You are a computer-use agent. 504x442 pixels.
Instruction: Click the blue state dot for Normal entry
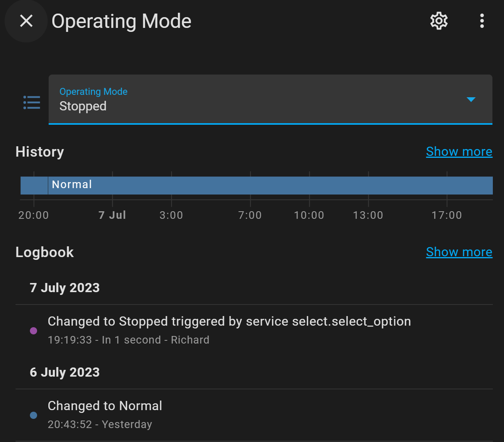pyautogui.click(x=33, y=415)
